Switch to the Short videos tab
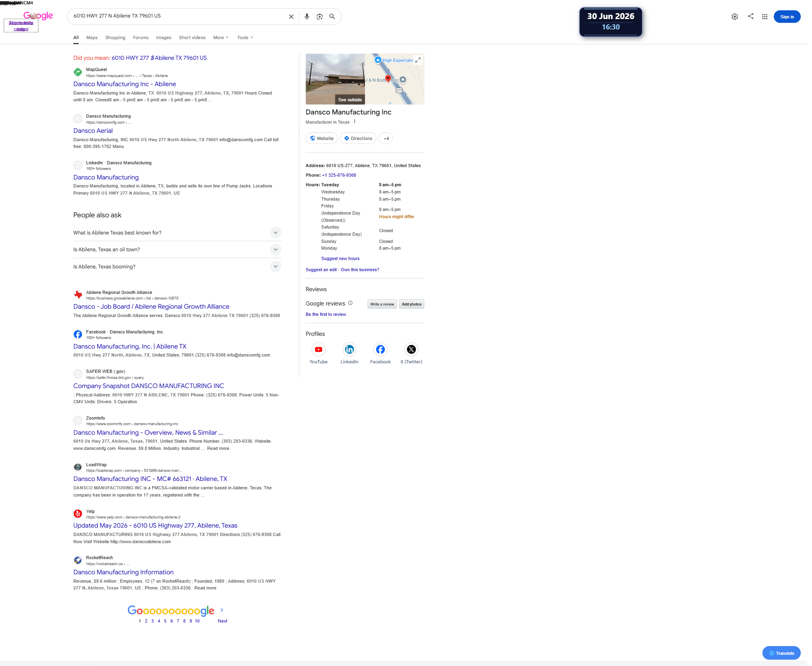 click(192, 37)
